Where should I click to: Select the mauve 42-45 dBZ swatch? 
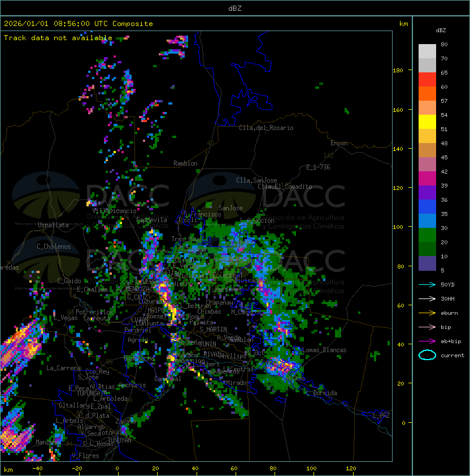[427, 165]
